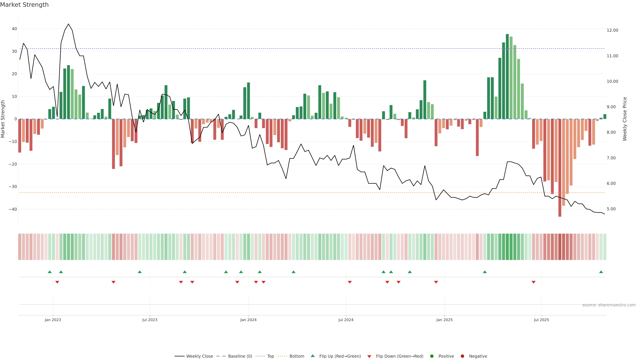
Task: Hide the Bottom series via legend label
Action: 297,356
